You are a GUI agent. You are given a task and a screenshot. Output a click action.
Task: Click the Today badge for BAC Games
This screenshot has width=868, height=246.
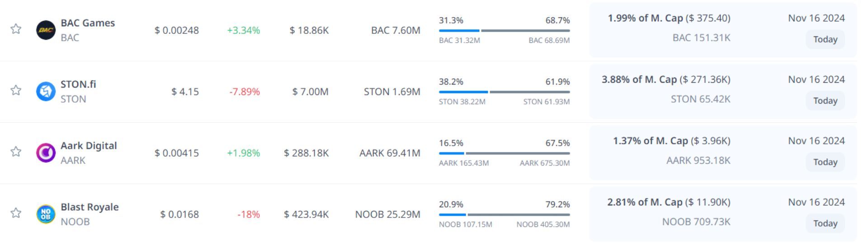(825, 39)
